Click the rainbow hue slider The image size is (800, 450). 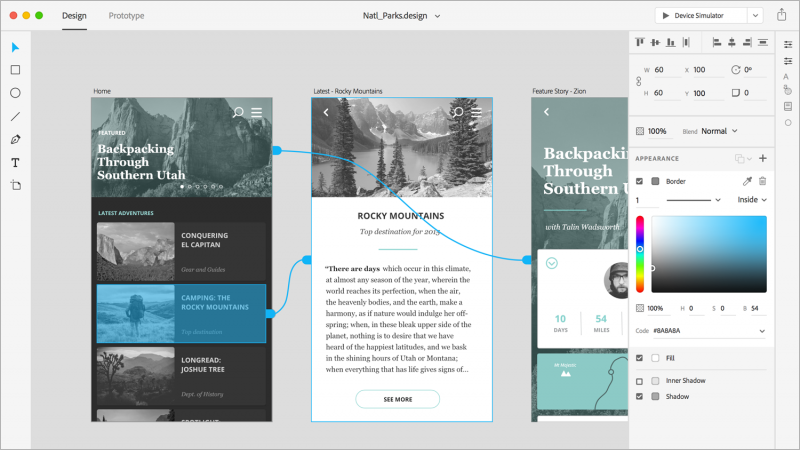(640, 254)
